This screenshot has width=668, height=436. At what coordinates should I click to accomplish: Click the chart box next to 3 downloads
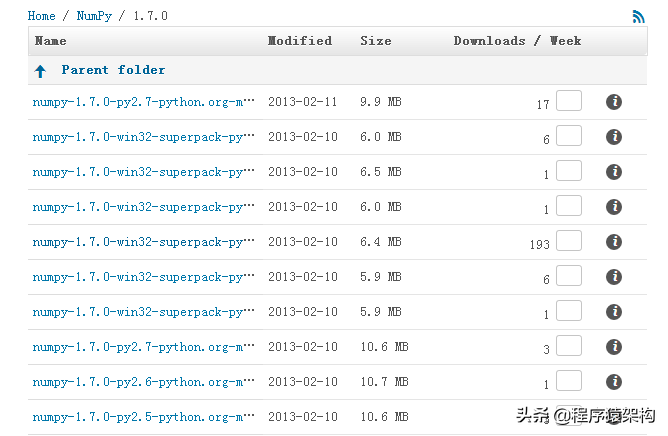tap(569, 345)
